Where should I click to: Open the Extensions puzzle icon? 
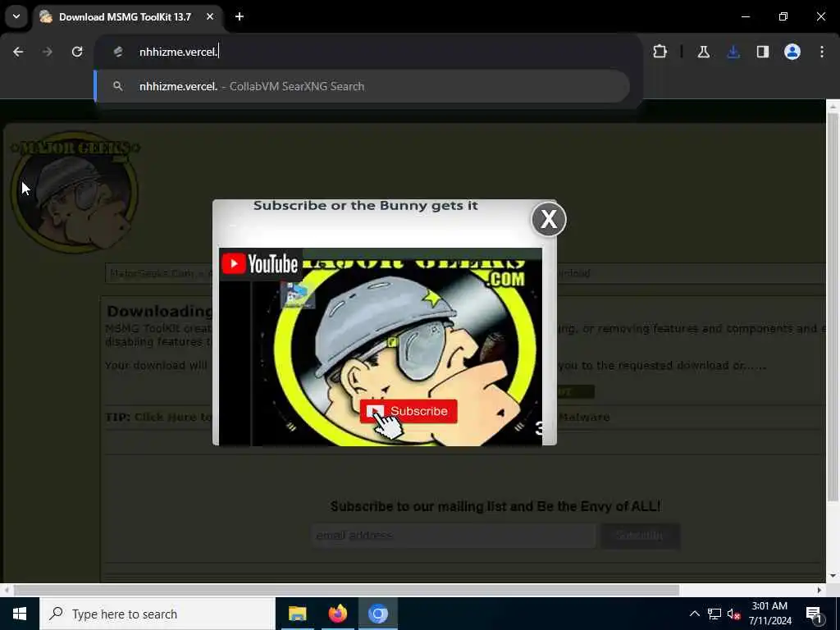(660, 52)
